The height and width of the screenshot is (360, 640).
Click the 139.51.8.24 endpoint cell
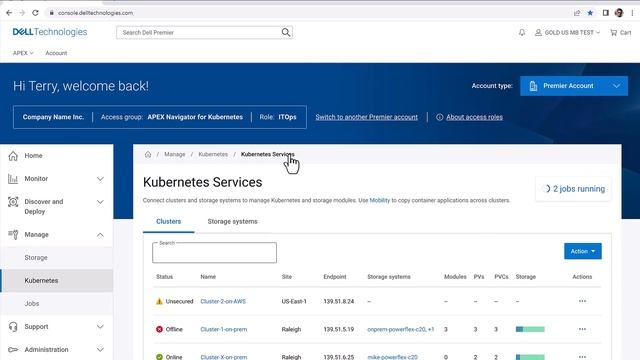(x=339, y=301)
